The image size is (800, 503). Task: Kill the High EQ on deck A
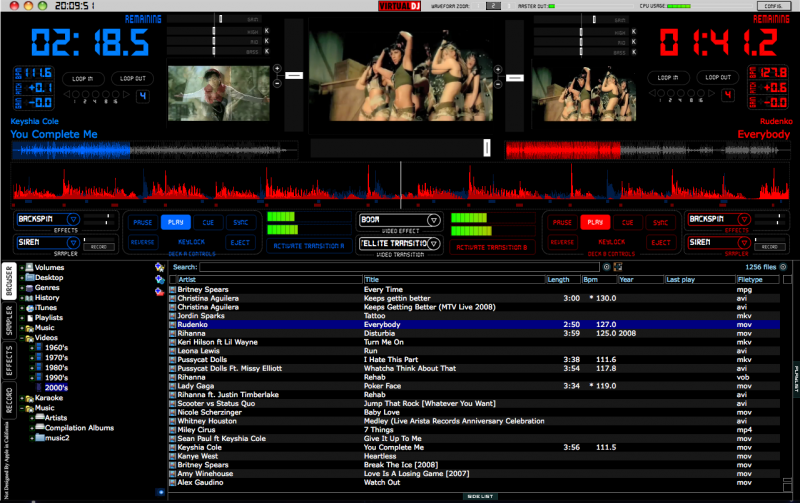tap(266, 31)
